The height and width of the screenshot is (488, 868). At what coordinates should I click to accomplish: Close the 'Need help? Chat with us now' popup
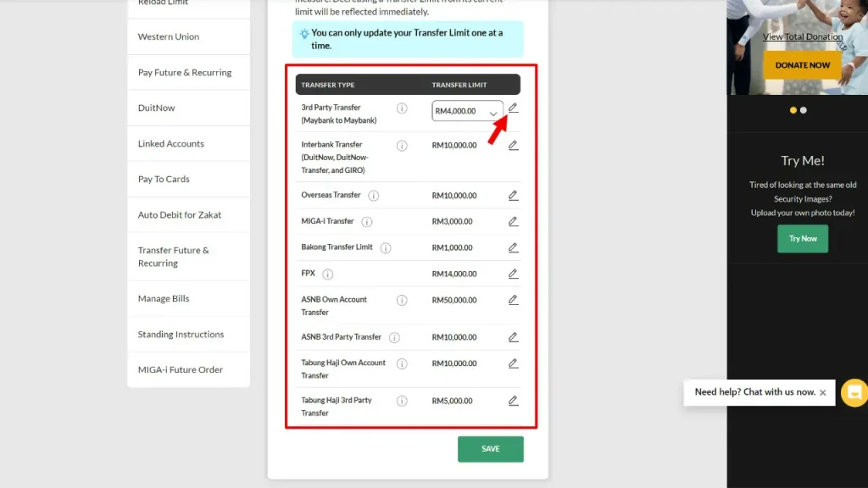point(822,392)
